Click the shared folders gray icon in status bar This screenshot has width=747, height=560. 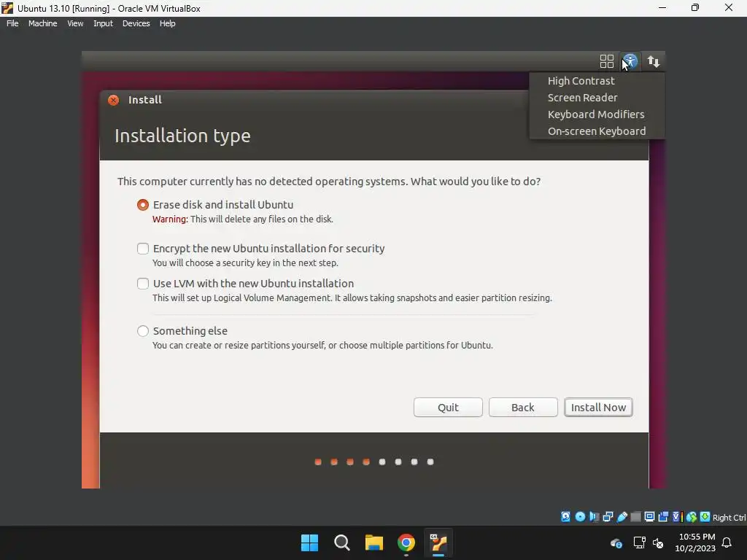pos(635,517)
